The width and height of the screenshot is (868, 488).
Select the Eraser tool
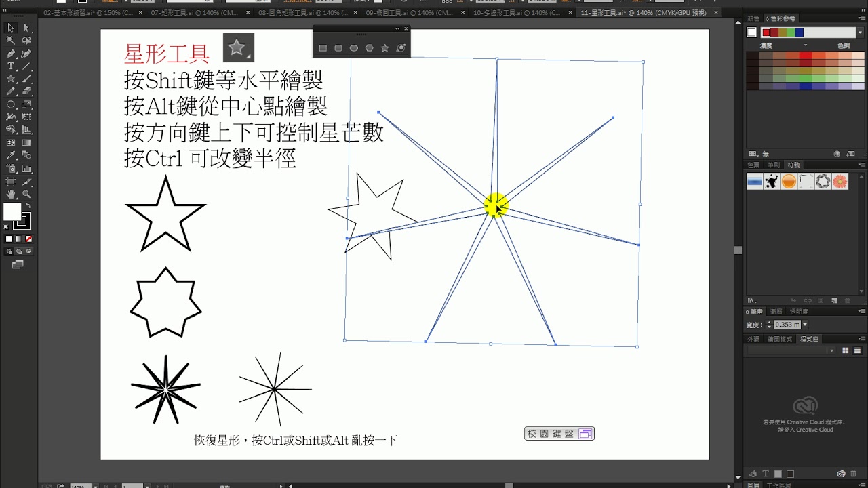pyautogui.click(x=26, y=91)
